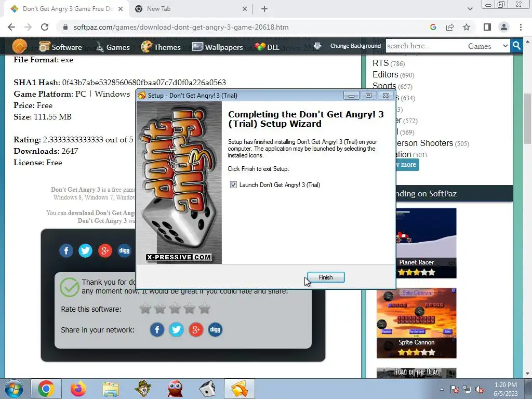The image size is (532, 399).
Task: Click the Google icon in the address bar
Action: 433,27
